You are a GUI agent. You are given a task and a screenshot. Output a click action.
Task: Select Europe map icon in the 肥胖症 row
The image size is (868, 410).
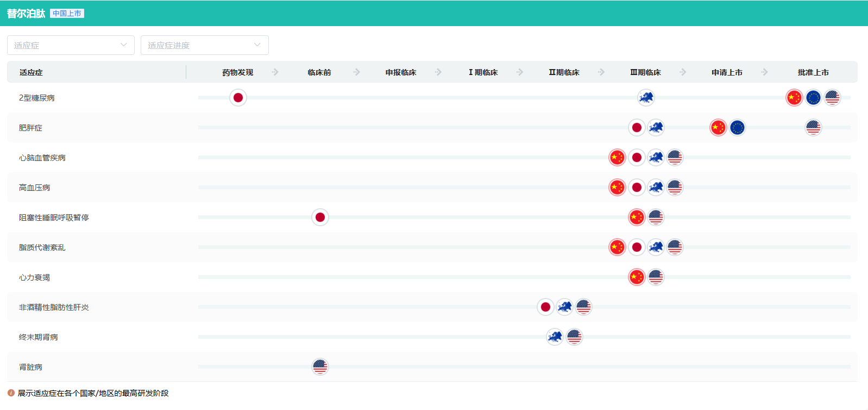coord(656,128)
